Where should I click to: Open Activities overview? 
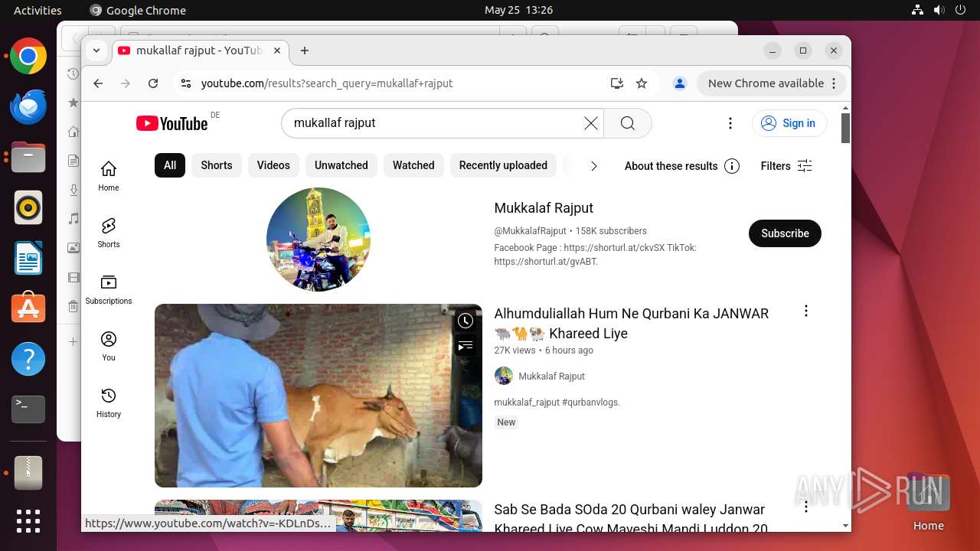click(x=38, y=10)
